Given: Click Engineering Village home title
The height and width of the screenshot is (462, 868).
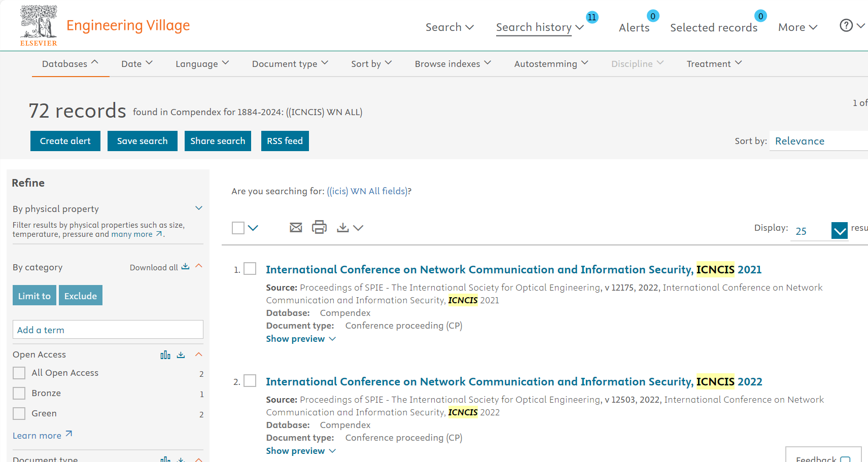Looking at the screenshot, I should pos(128,25).
